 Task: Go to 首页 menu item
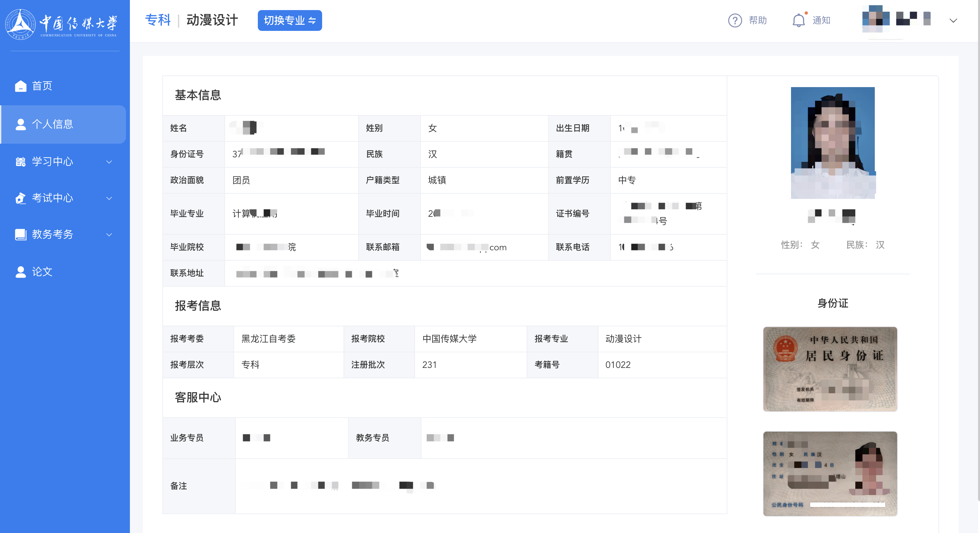point(42,86)
